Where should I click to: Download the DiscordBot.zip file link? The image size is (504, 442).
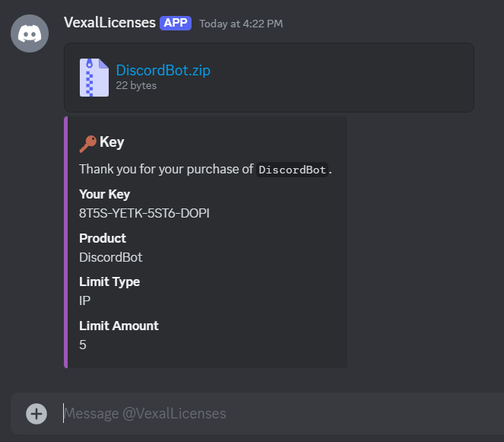tap(163, 71)
